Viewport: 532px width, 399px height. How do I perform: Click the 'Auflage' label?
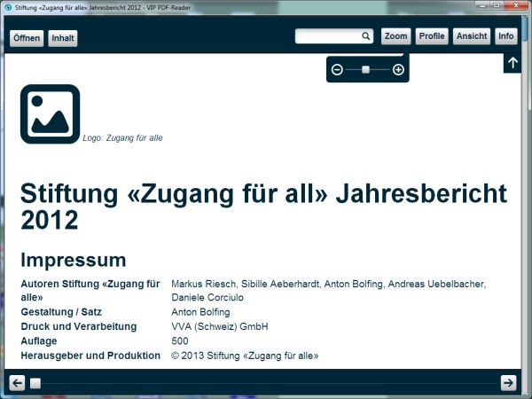pos(39,341)
